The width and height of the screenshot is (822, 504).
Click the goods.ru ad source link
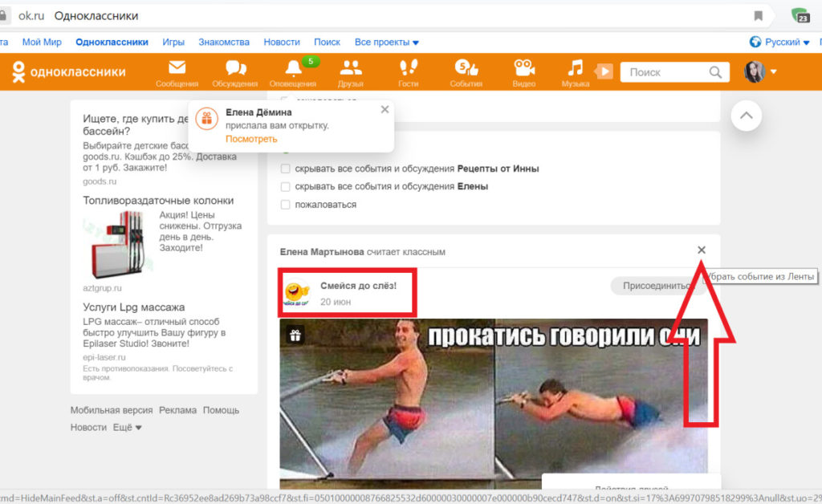point(100,182)
